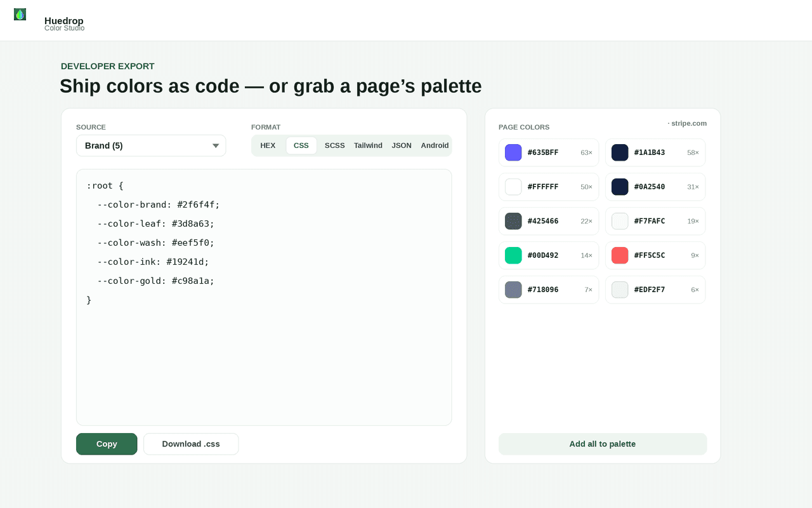Switch to the Tailwind format
This screenshot has width=812, height=508.
click(x=368, y=145)
